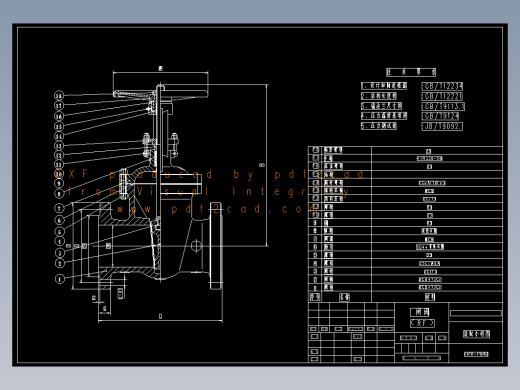
Task: Select part balloon number 9
Action: [59, 183]
